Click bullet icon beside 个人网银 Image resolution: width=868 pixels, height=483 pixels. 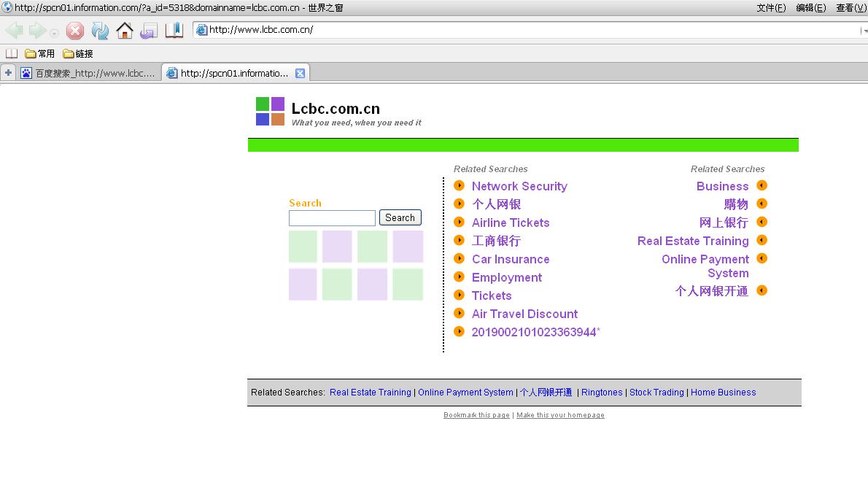point(459,204)
